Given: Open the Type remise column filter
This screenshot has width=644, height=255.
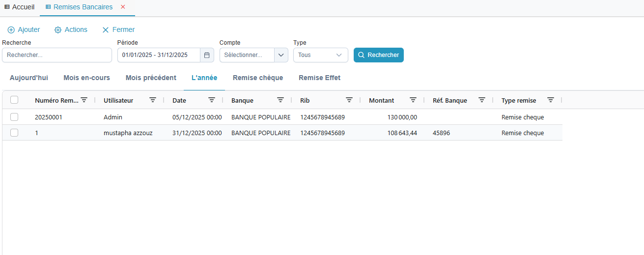Looking at the screenshot, I should coord(551,100).
